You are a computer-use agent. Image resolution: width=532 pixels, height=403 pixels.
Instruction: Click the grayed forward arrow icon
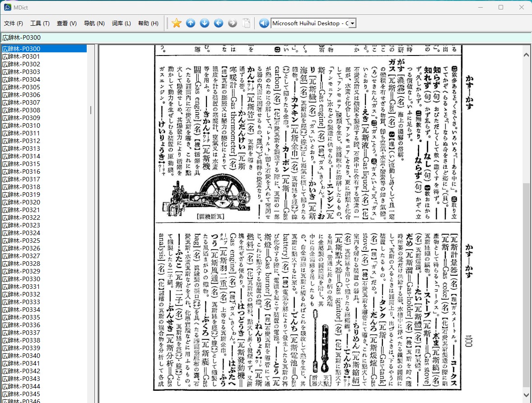233,23
